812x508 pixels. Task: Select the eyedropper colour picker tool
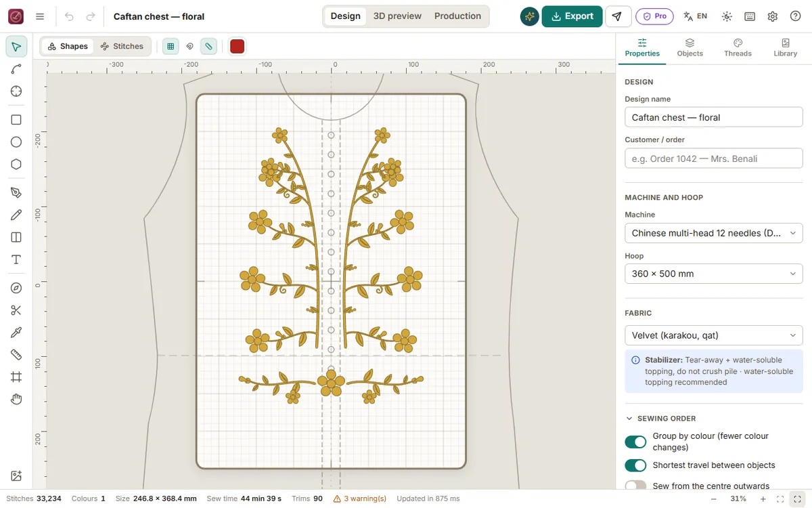(16, 333)
